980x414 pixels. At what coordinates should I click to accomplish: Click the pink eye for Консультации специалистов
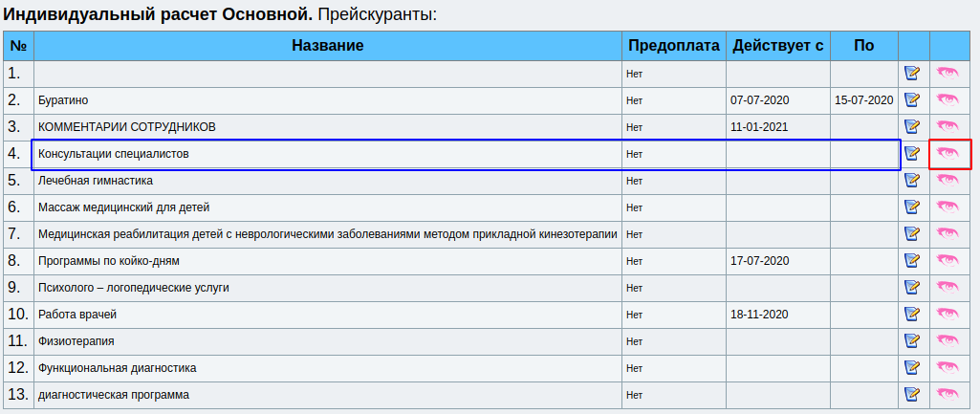tap(947, 153)
